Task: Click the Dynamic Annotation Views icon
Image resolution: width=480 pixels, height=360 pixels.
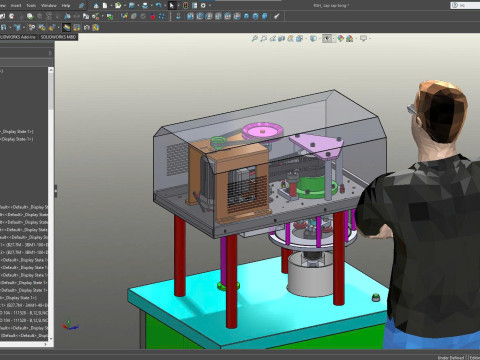Action: [x=290, y=38]
